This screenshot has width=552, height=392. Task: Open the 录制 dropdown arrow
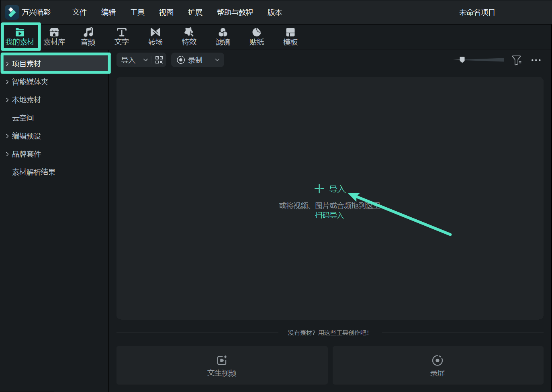[217, 60]
